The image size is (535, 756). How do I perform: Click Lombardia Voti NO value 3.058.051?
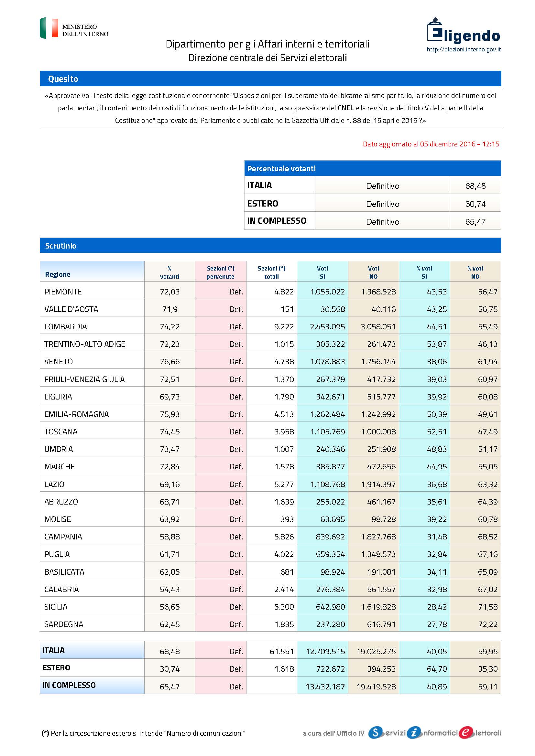pos(378,327)
